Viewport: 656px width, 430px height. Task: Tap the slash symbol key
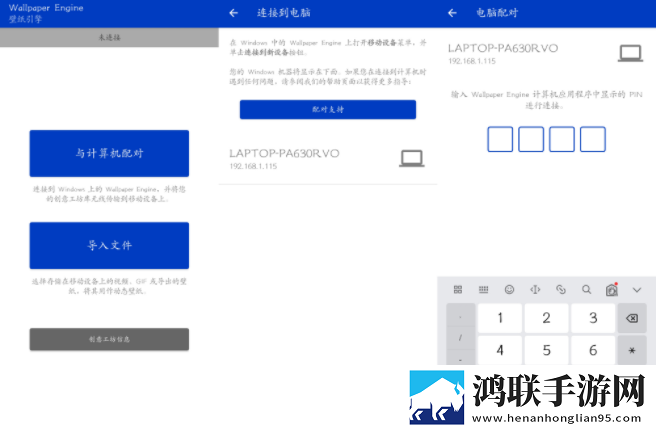click(461, 338)
